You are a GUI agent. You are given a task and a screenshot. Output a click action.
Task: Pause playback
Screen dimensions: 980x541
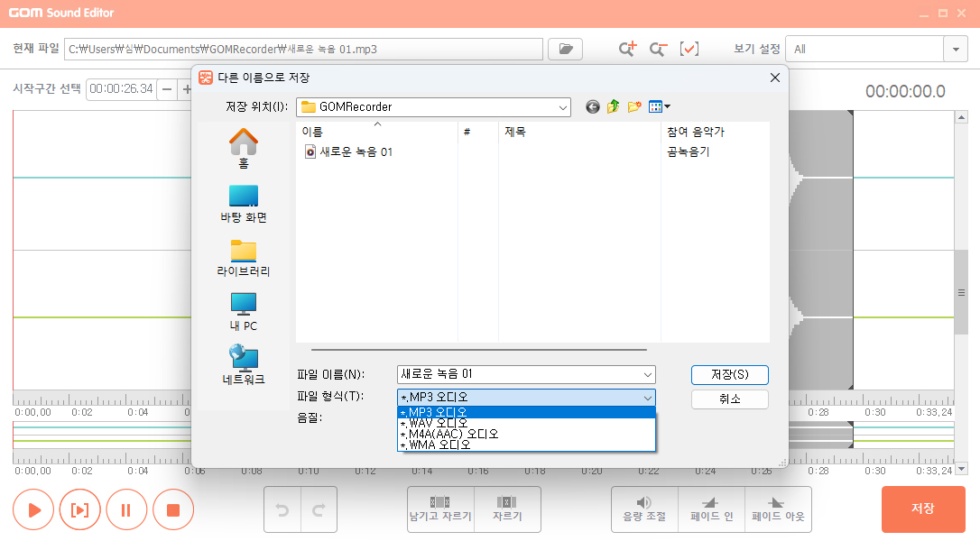point(126,509)
